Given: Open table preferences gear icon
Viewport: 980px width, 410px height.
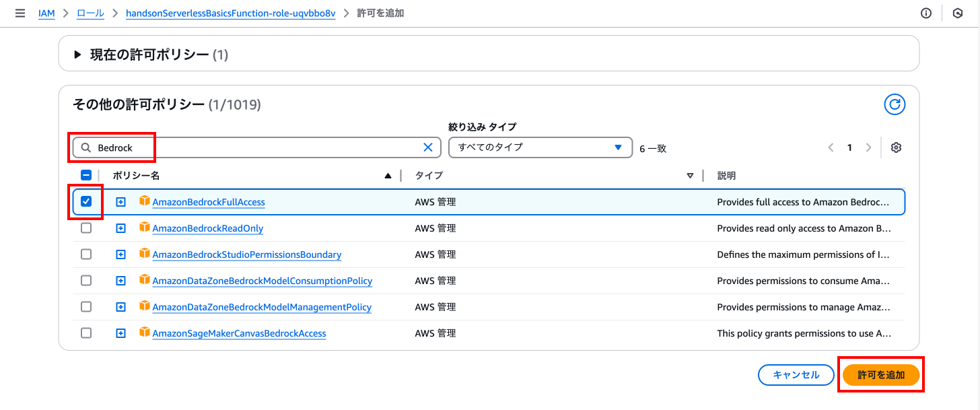Looking at the screenshot, I should [x=896, y=147].
